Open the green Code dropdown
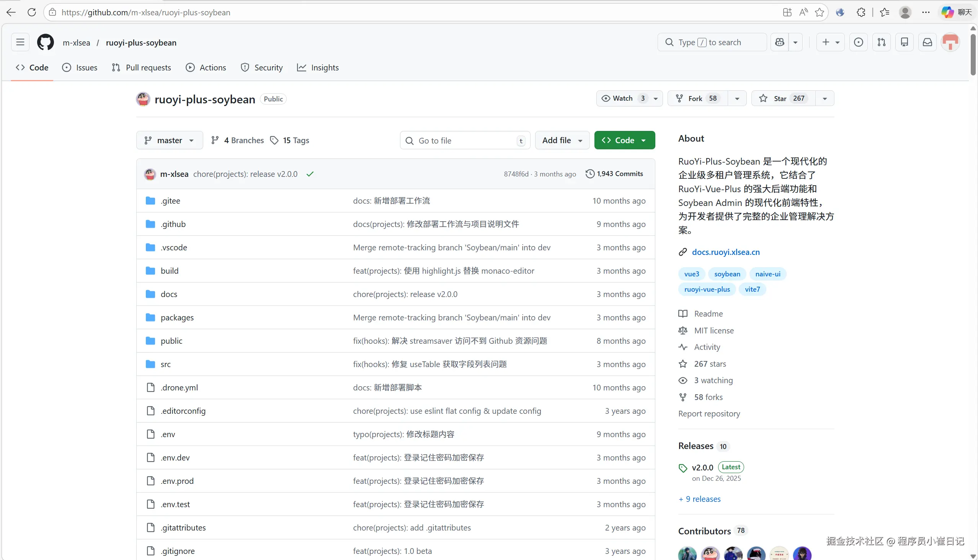 coord(624,140)
